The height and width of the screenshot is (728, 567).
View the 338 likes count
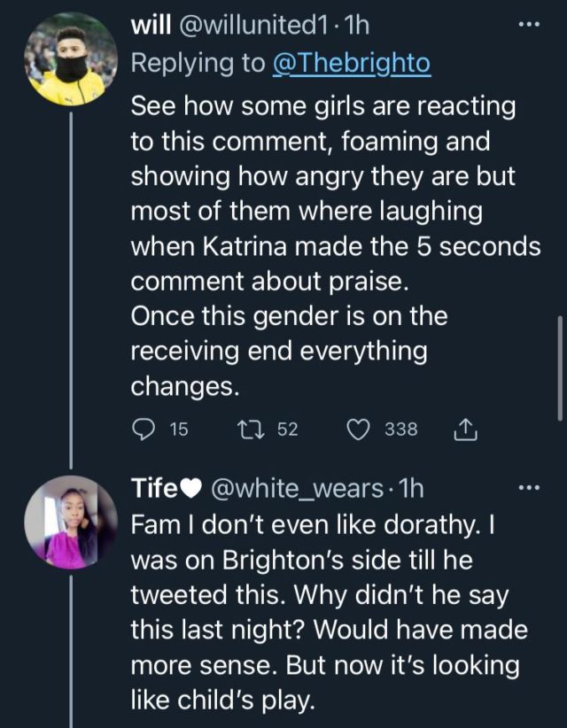pos(400,430)
